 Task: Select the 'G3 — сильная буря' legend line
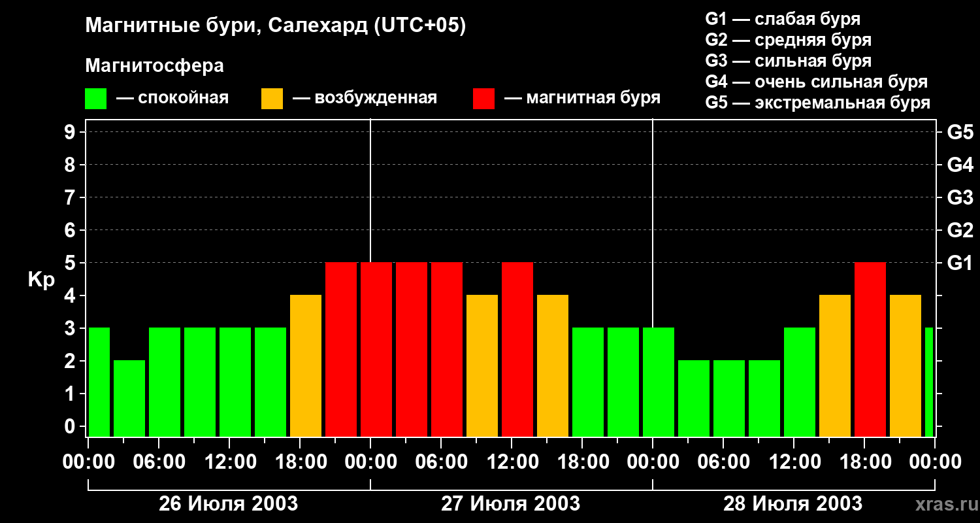click(x=789, y=61)
